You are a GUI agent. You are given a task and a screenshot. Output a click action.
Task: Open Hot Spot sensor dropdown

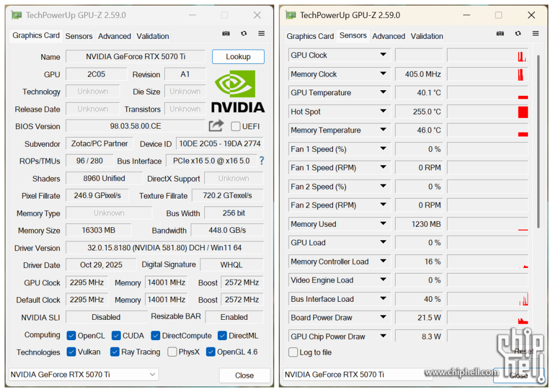pyautogui.click(x=383, y=111)
